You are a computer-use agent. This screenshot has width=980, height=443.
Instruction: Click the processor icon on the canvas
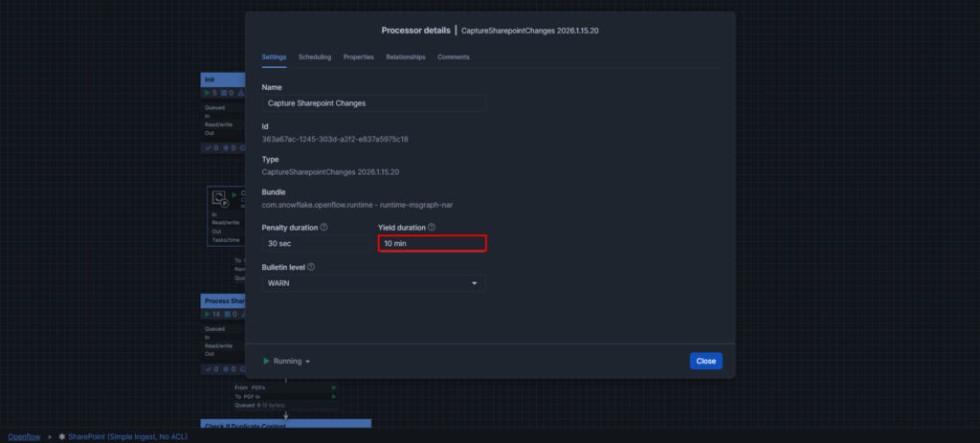[x=219, y=198]
